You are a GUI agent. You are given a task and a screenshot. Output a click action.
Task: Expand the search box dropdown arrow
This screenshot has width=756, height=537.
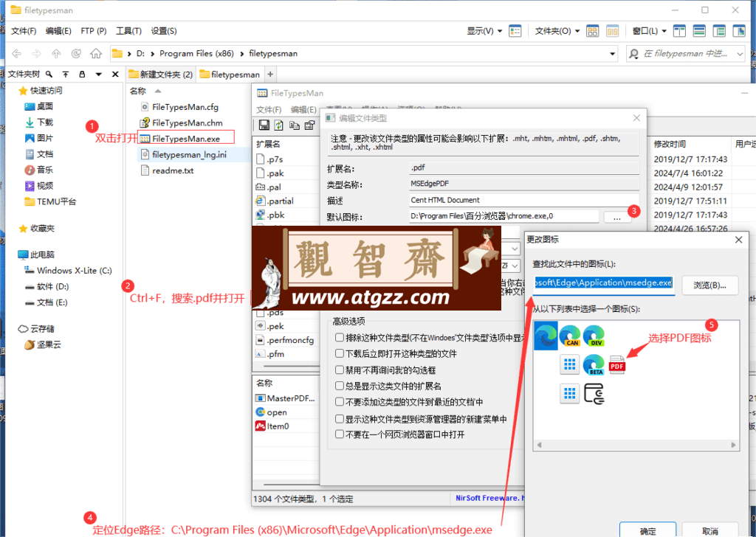click(x=740, y=54)
